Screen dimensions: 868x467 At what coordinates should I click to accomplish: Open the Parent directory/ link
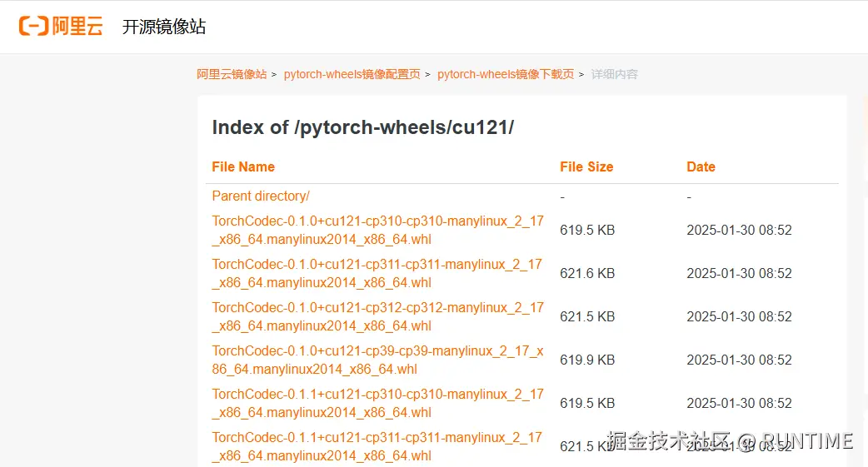pyautogui.click(x=261, y=196)
